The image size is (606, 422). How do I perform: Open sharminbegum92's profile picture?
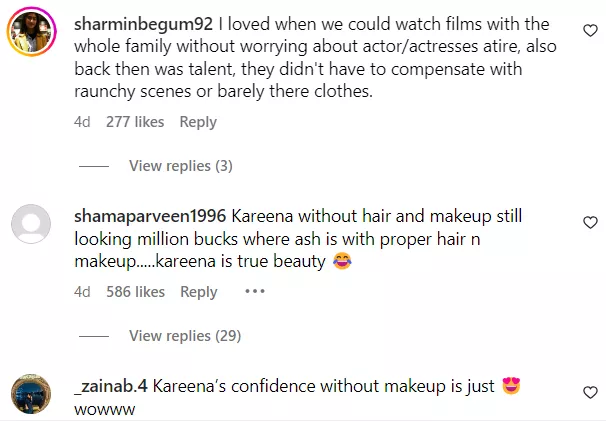[31, 31]
